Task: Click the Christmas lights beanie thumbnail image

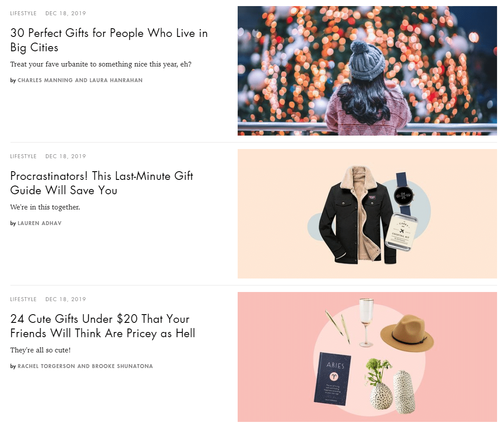Action: 367,71
